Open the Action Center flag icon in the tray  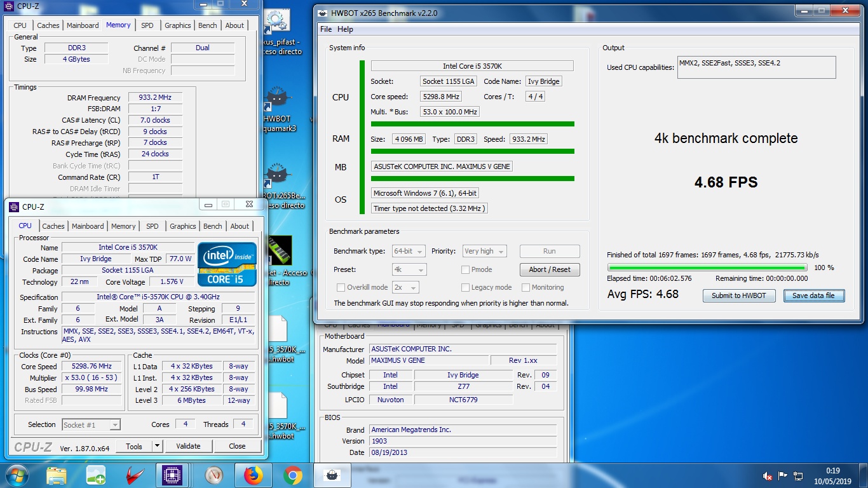click(783, 476)
